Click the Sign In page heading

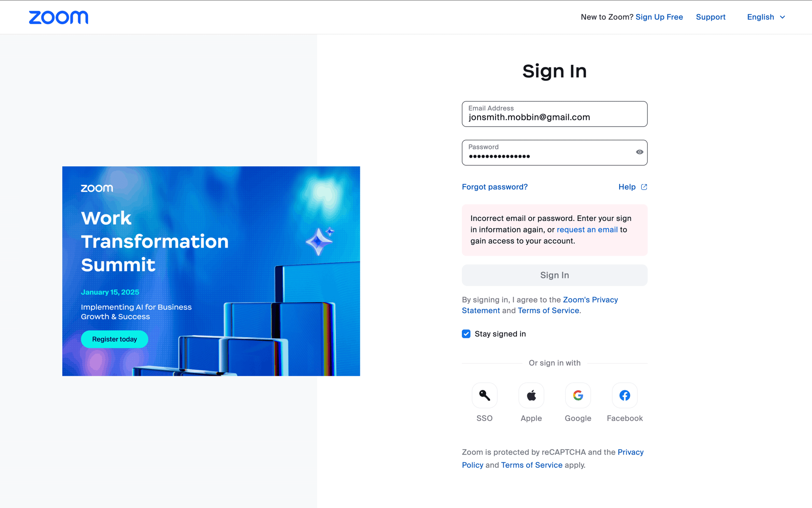click(x=554, y=71)
